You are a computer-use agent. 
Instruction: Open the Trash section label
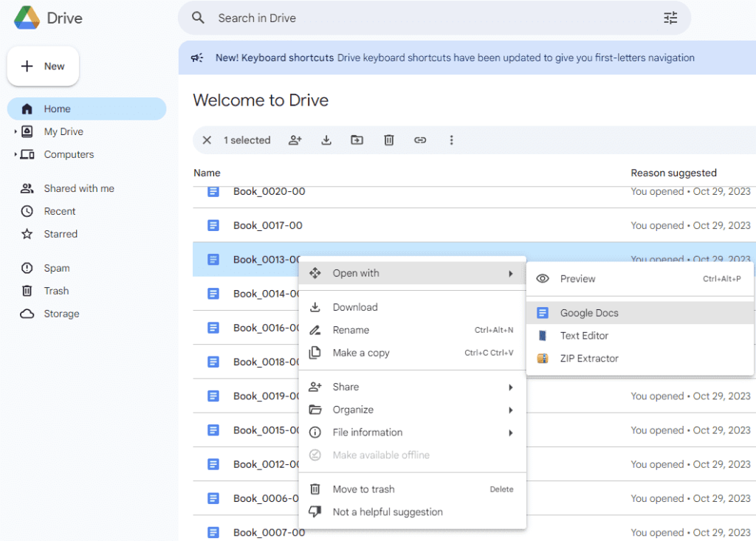[56, 291]
